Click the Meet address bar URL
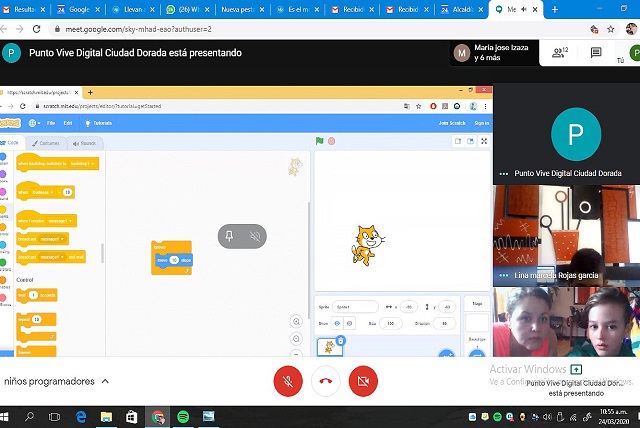Screen dimensions: 640x428 pos(138,29)
